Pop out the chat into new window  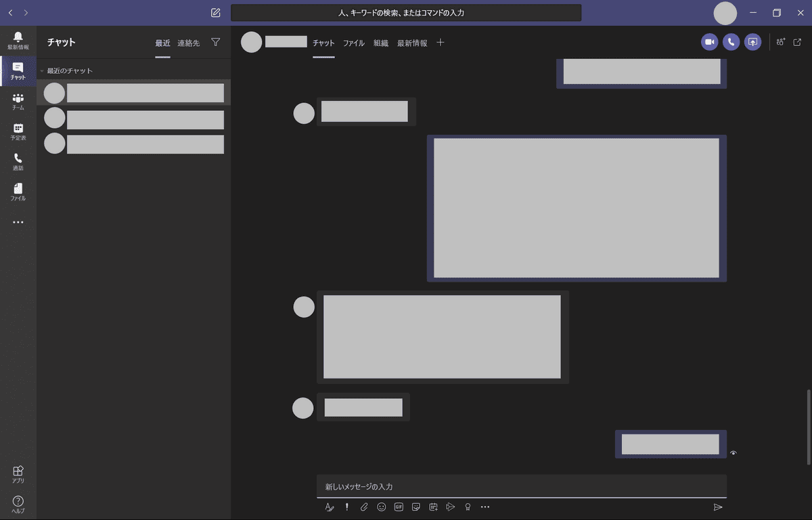(x=798, y=42)
